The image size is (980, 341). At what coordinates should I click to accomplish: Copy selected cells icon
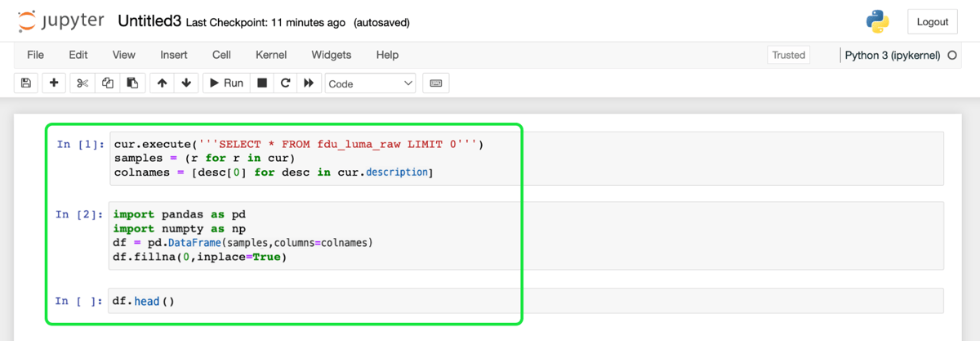pos(108,83)
